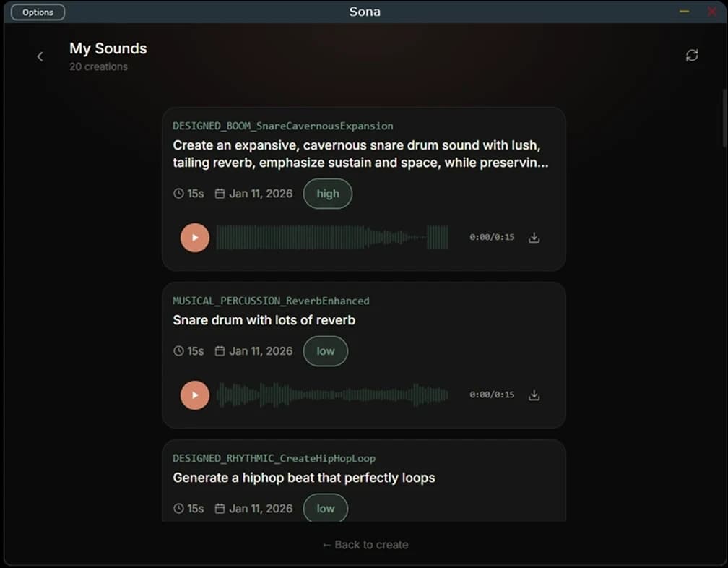Screen dimensions: 728x568
Task: Click the vertical scrollbar of the sounds list
Action: [724, 119]
